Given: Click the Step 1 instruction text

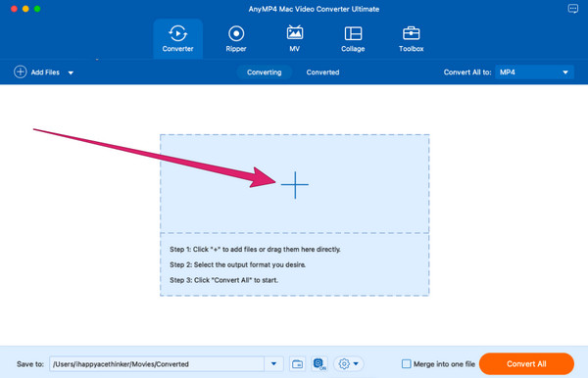Looking at the screenshot, I should pyautogui.click(x=255, y=249).
